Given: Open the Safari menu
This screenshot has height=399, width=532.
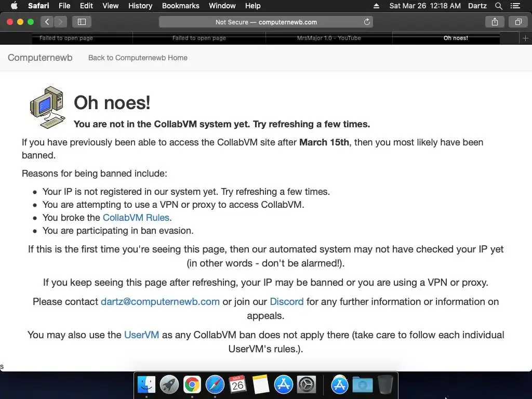Looking at the screenshot, I should point(38,6).
